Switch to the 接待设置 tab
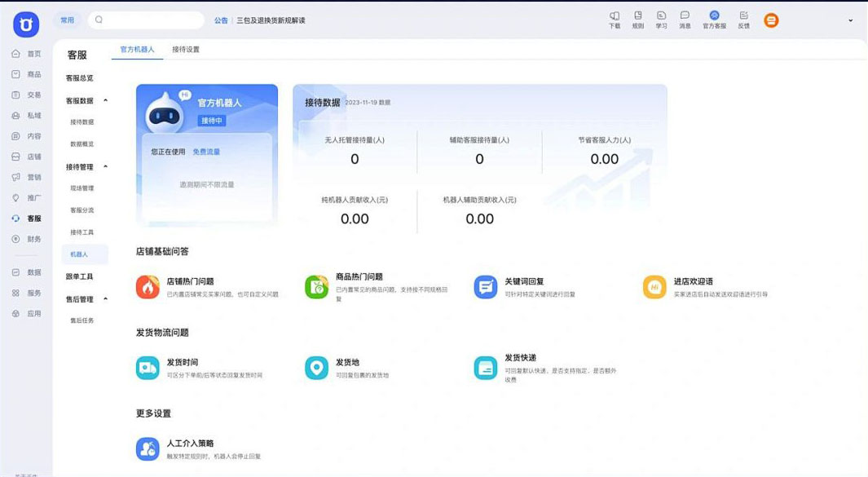This screenshot has width=868, height=477. point(186,50)
